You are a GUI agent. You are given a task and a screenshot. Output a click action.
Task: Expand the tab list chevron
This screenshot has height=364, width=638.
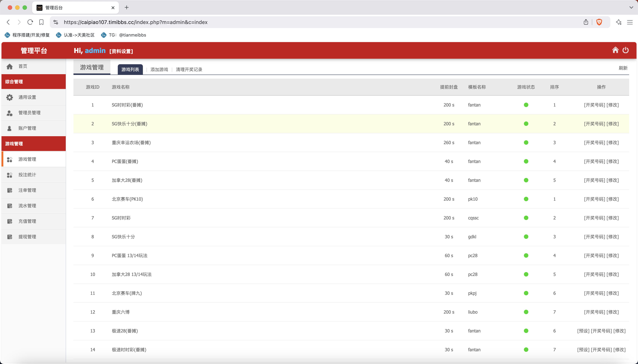tap(631, 8)
